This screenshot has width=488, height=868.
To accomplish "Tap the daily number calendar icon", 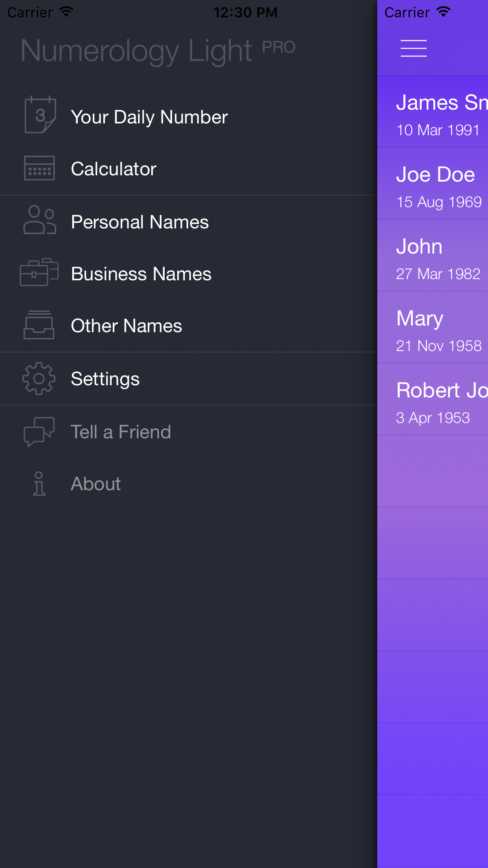I will pyautogui.click(x=40, y=115).
